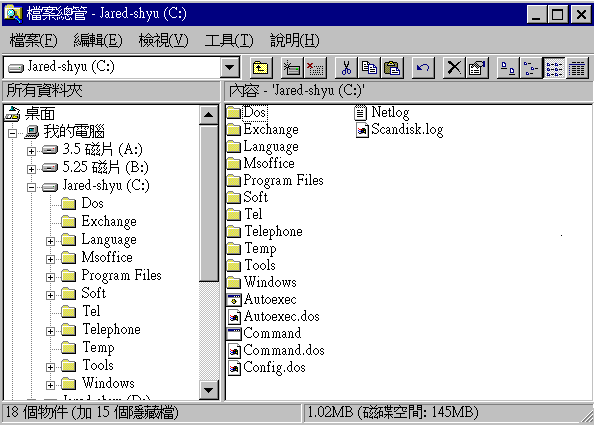Click the Up One Level toolbar icon
Screen dimensions: 594x425
(x=260, y=68)
